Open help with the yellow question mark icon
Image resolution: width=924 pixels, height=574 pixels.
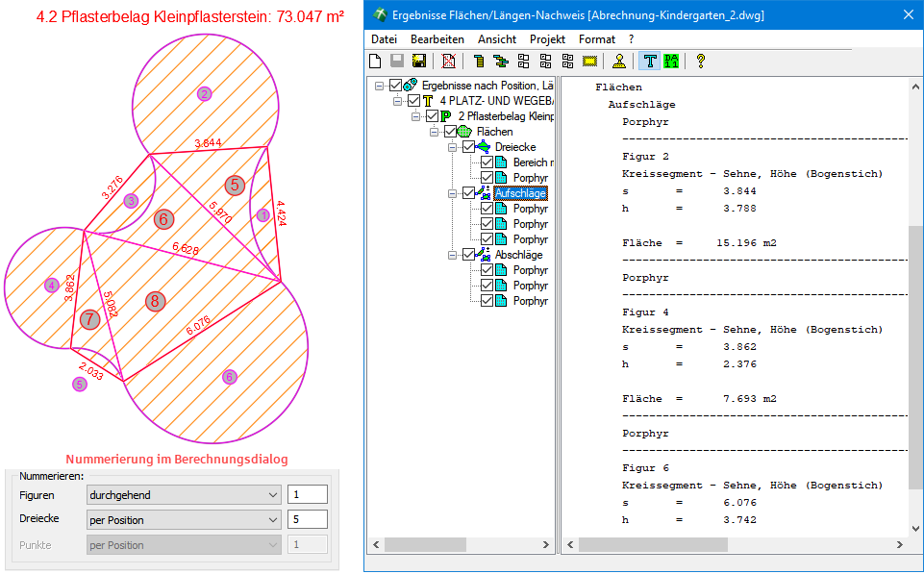(701, 62)
